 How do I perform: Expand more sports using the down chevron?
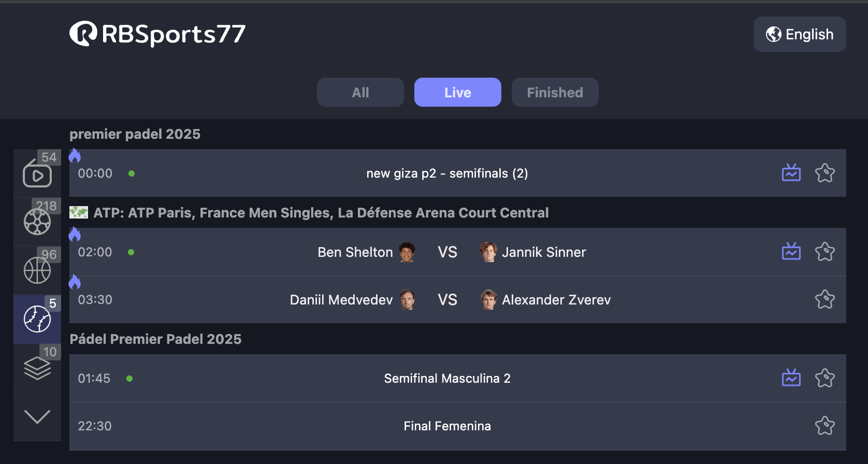[37, 416]
